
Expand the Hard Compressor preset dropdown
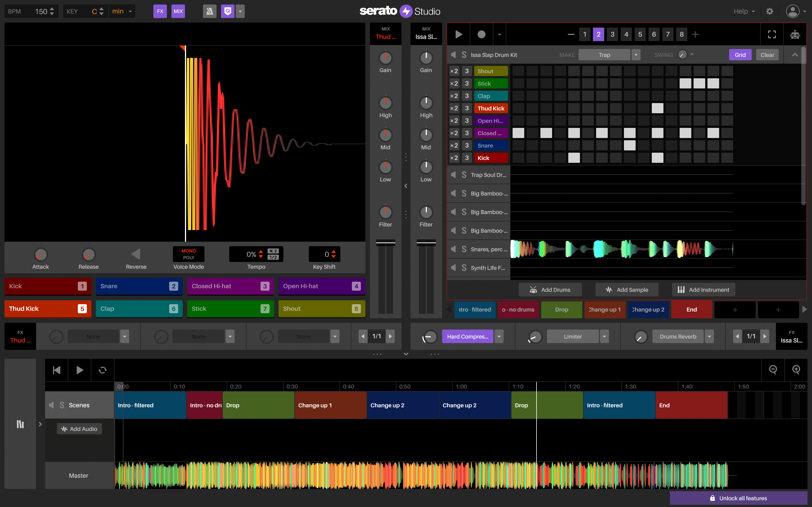coord(499,336)
